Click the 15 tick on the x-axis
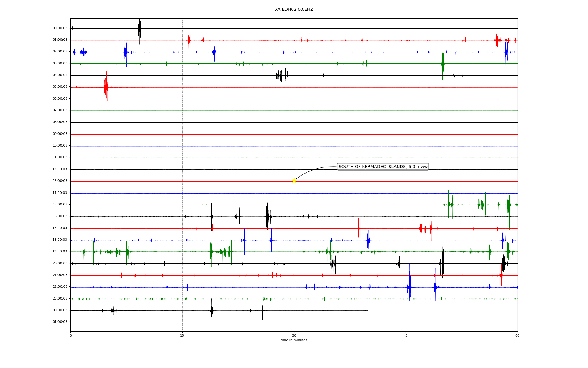Image resolution: width=588 pixels, height=368 pixels. click(x=182, y=335)
